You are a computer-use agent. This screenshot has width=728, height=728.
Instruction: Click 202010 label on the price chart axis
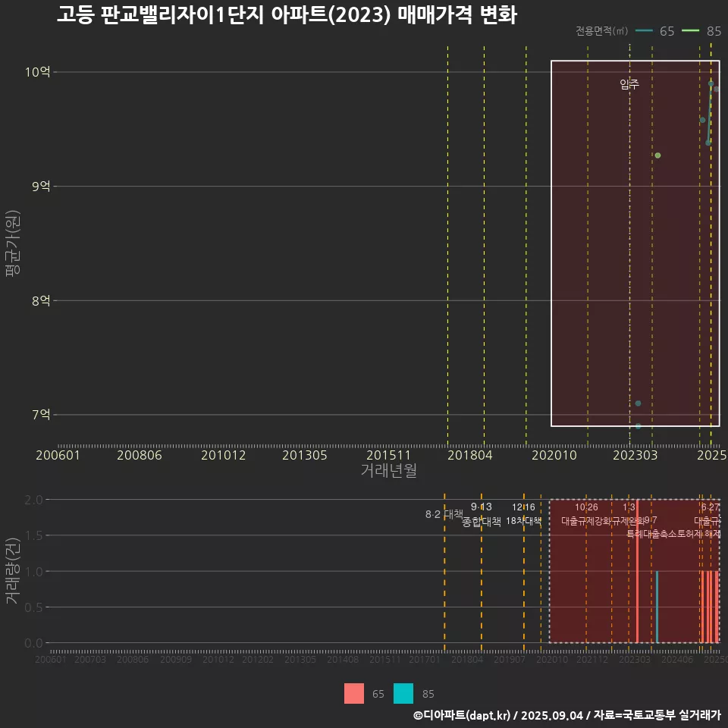pyautogui.click(x=554, y=455)
